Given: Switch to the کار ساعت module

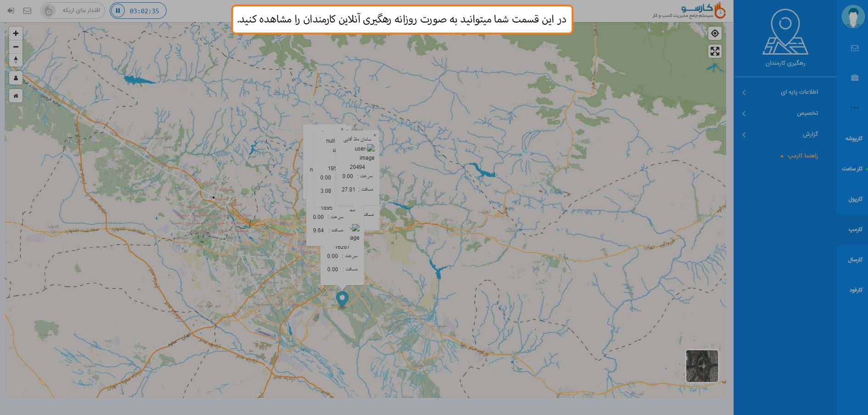Looking at the screenshot, I should point(852,169).
